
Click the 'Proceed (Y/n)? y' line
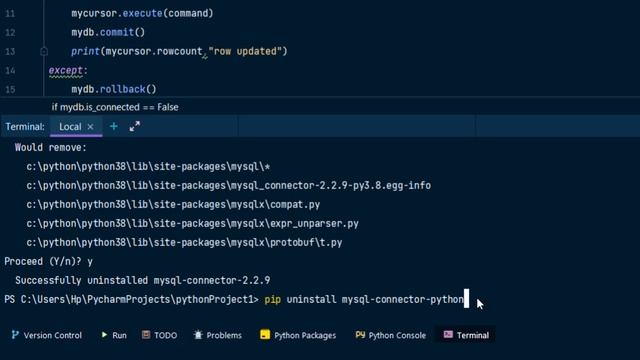(49, 262)
